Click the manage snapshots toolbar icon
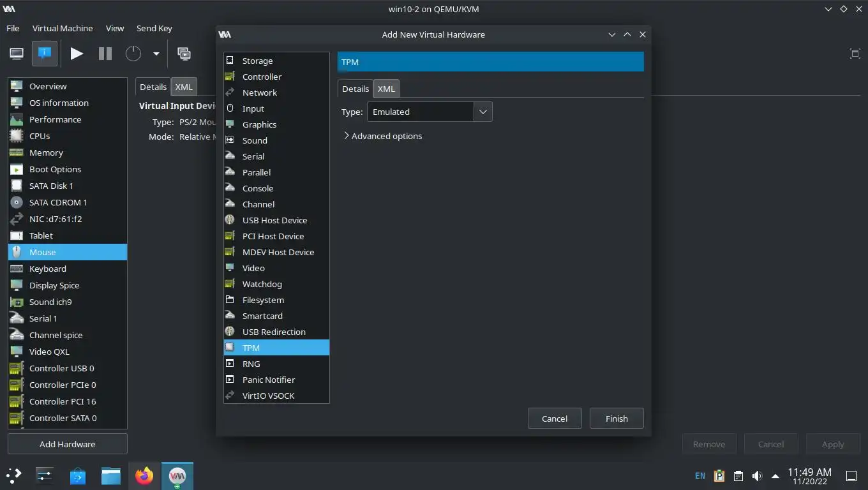 [x=184, y=54]
